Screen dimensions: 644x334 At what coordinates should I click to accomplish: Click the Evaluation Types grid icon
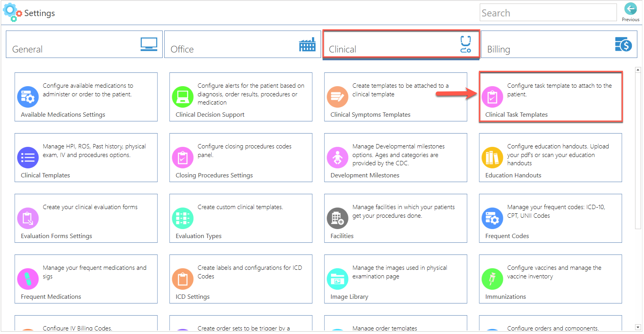(x=183, y=218)
